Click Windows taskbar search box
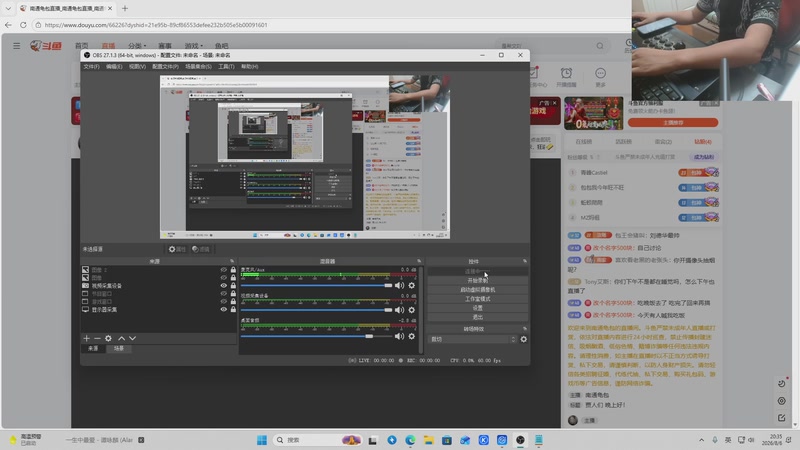Screen dimensions: 800x450 317,440
